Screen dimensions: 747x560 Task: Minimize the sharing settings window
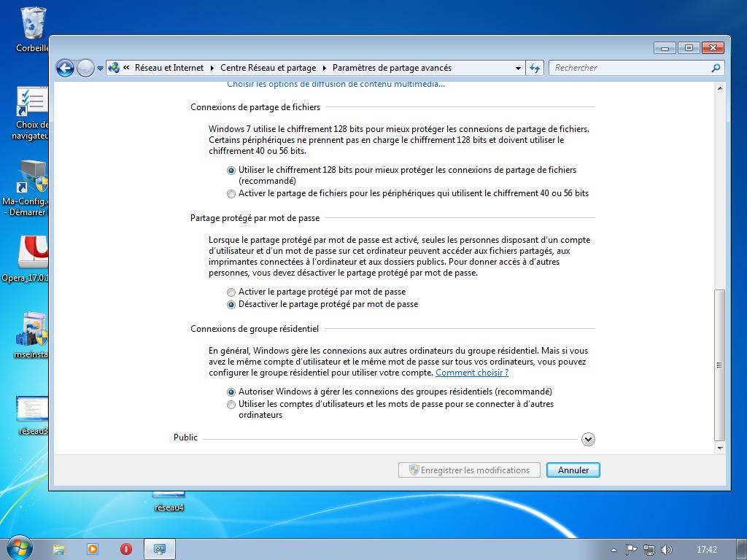[665, 47]
